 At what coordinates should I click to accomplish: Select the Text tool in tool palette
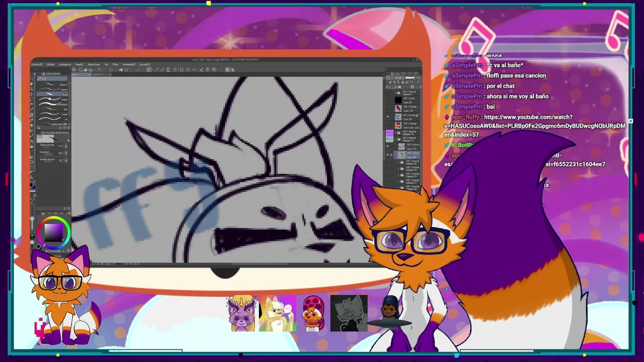(x=32, y=177)
